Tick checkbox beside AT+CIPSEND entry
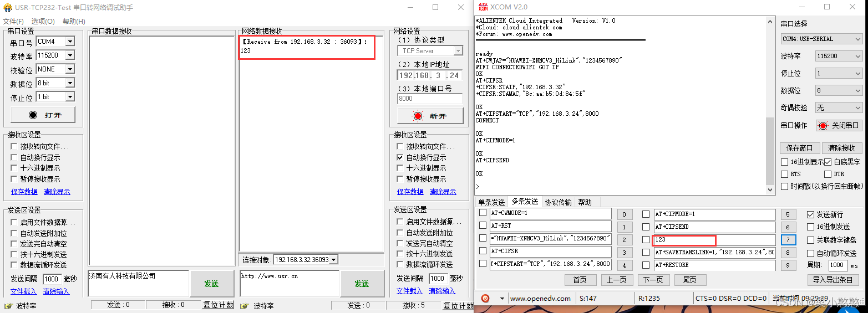Viewport: 868px width, 313px height. coord(646,227)
